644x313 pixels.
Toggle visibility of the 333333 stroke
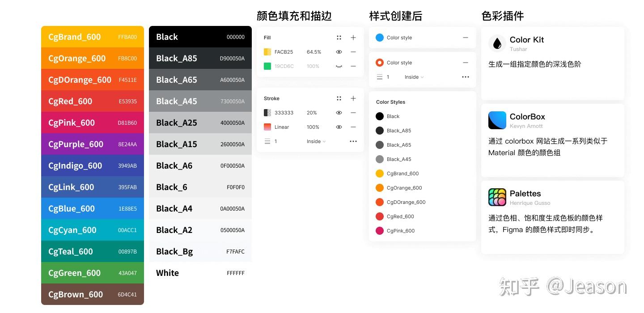[x=339, y=113]
